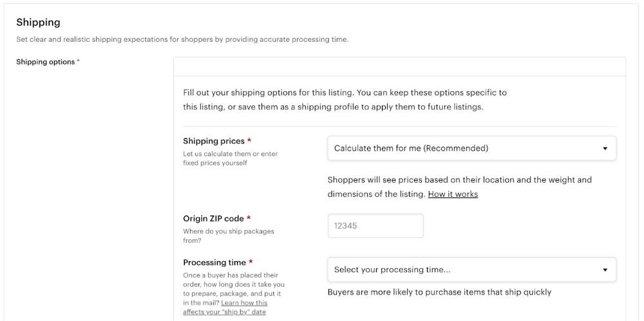This screenshot has height=321, width=644.
Task: Click the Shipping options label
Action: pyautogui.click(x=45, y=62)
